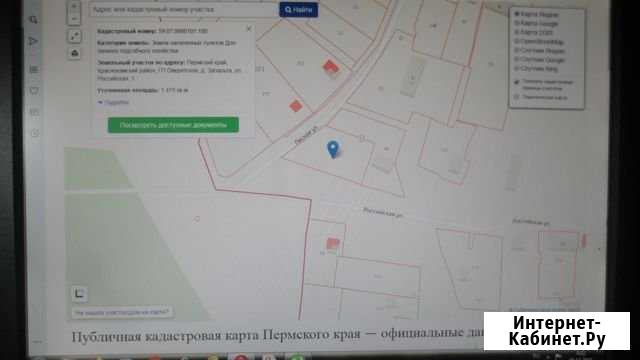
Task: Click the list icon in left sidebar
Action: pyautogui.click(x=34, y=69)
